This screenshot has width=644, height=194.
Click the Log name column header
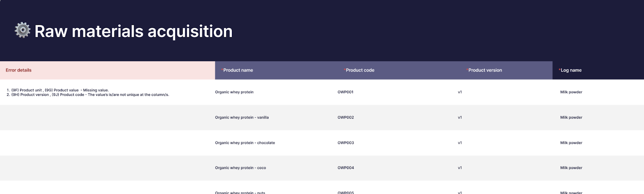(x=571, y=70)
